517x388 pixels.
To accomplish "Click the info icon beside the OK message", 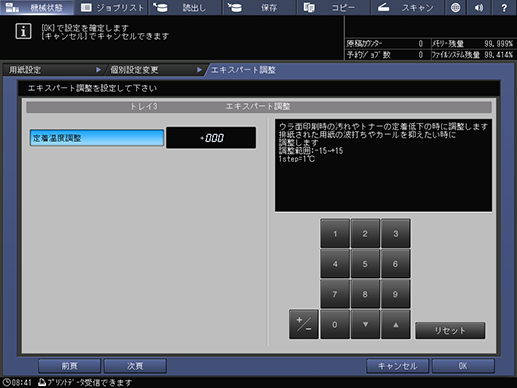I will pos(23,32).
